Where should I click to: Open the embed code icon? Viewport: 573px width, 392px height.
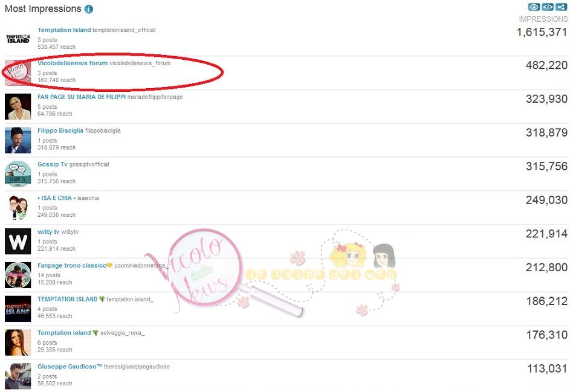pos(548,7)
